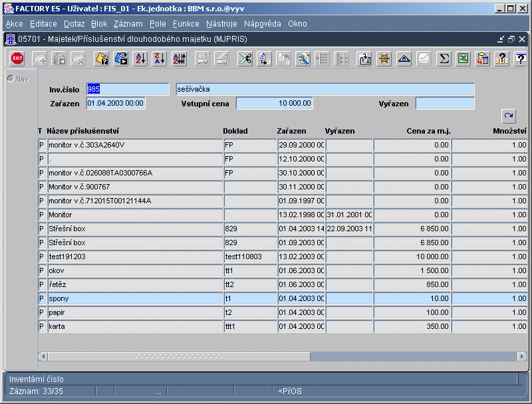Click the execute query folder icon
The image size is (532, 404).
click(x=121, y=58)
